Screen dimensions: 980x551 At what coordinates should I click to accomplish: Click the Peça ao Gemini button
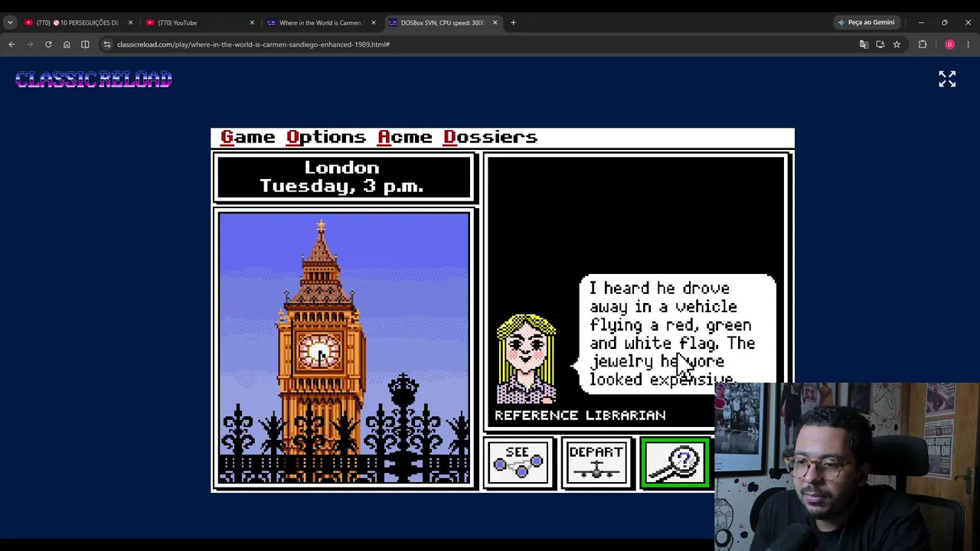pyautogui.click(x=866, y=23)
